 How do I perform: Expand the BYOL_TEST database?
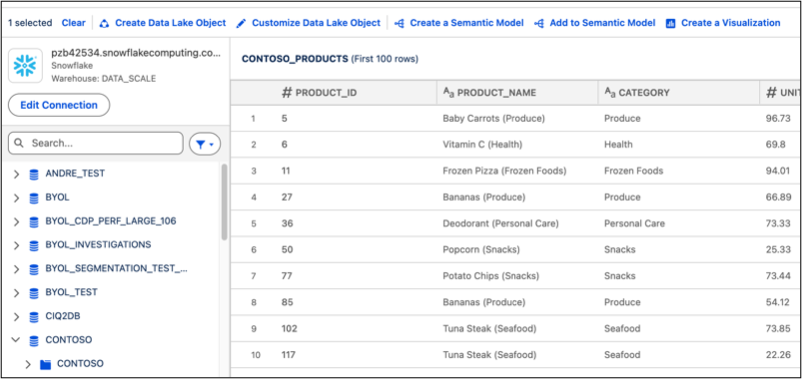point(16,293)
